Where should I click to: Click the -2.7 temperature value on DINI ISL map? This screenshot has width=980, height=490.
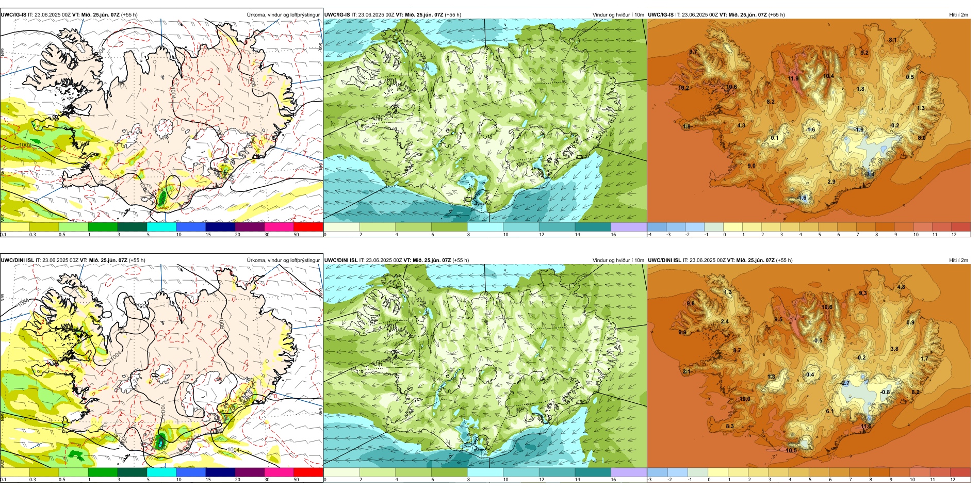pyautogui.click(x=845, y=383)
